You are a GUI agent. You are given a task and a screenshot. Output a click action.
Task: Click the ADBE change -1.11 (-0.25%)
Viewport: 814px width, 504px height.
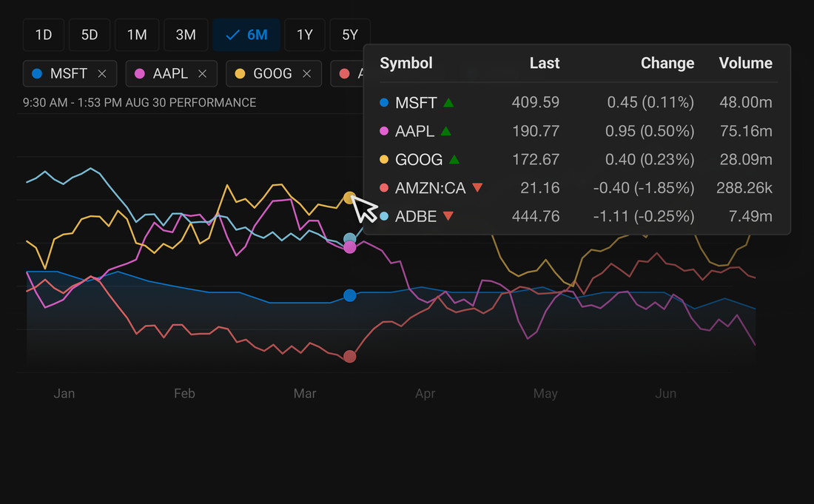point(644,216)
